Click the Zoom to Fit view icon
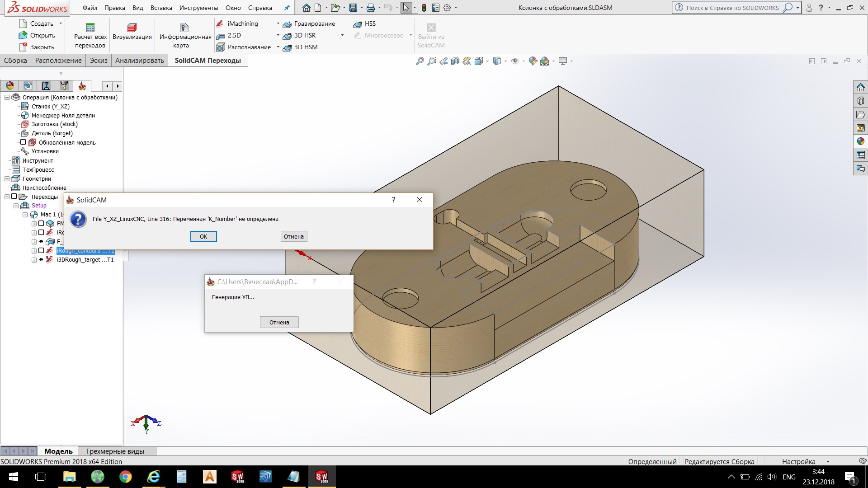 click(420, 61)
